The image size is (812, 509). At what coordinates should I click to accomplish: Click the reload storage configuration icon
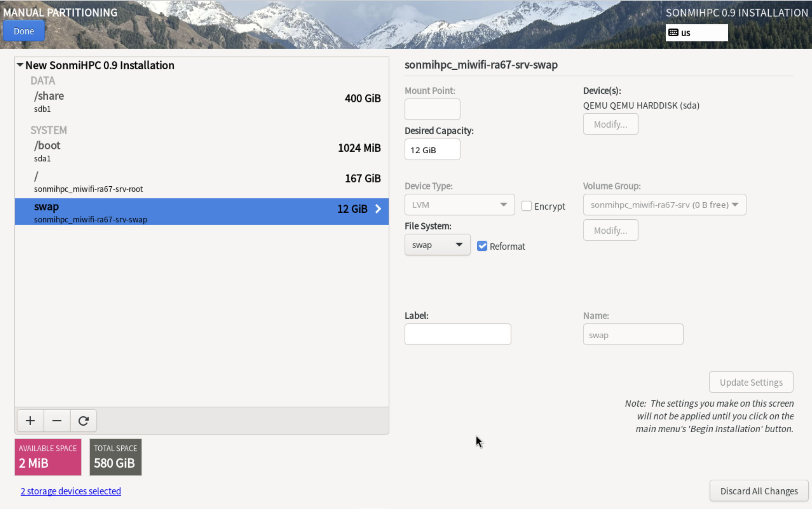83,420
